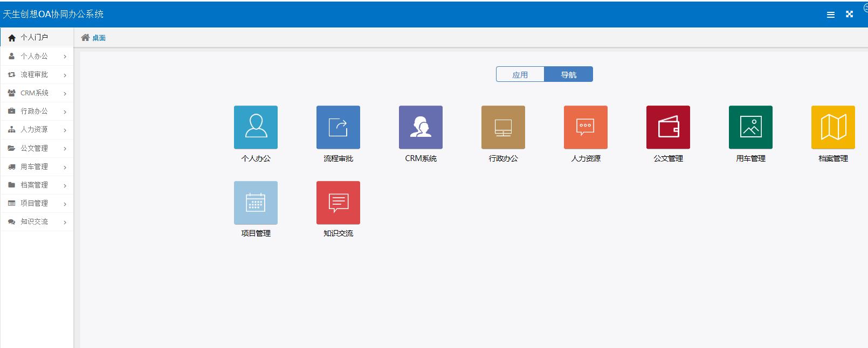Click the retweet icon beside sidebar 流程审批
868x348 pixels.
pyautogui.click(x=11, y=74)
